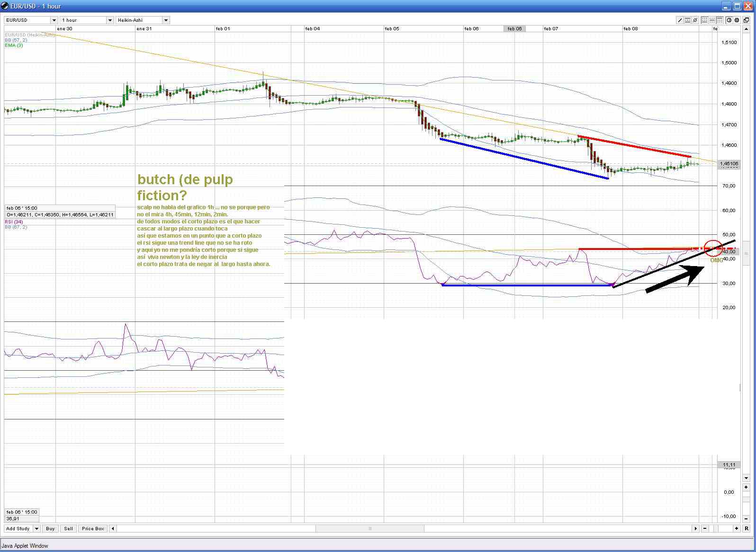
Task: Click the detach chart window icon
Action: (747, 20)
